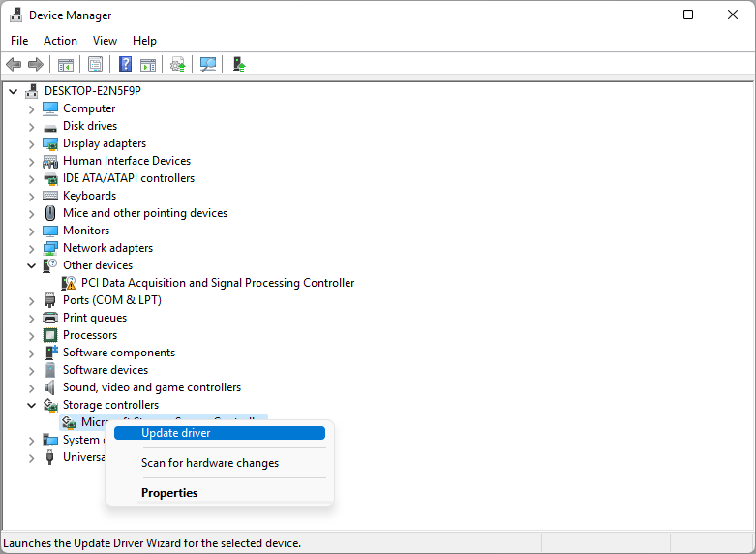The width and height of the screenshot is (756, 554).
Task: Expand the Display adapters chevron
Action: point(31,144)
